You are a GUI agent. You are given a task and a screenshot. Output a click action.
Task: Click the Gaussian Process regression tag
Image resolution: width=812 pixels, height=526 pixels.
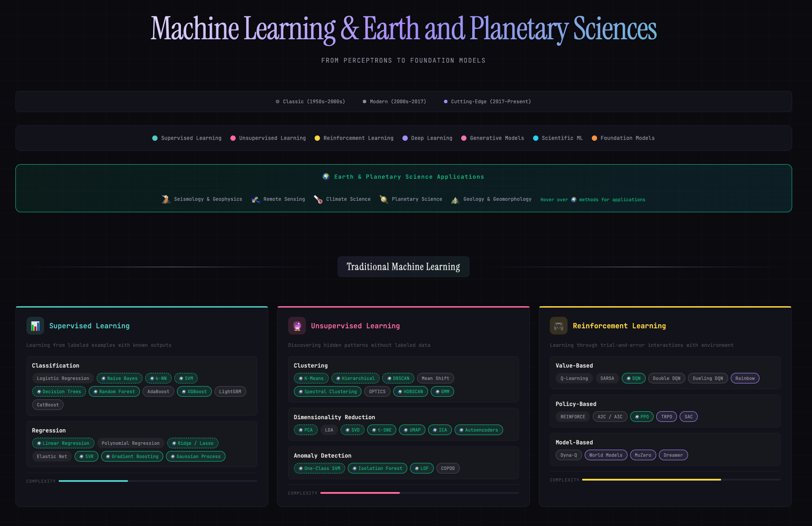pos(195,456)
